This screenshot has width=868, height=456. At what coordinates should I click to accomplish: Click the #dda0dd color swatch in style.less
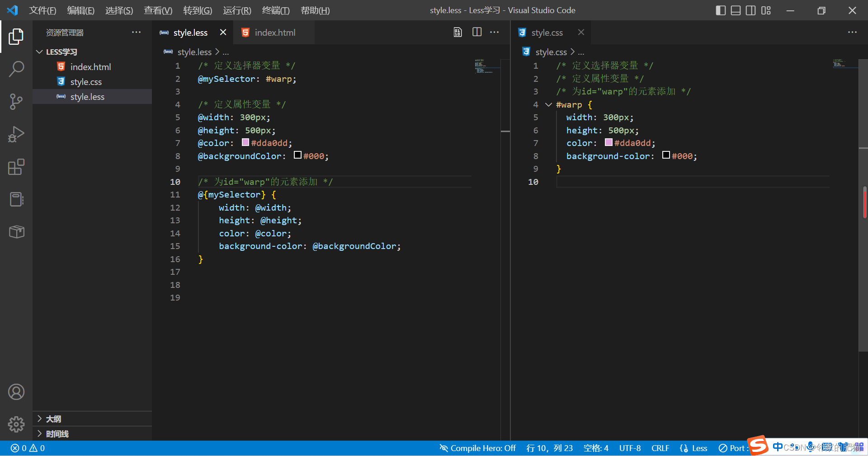pyautogui.click(x=245, y=142)
